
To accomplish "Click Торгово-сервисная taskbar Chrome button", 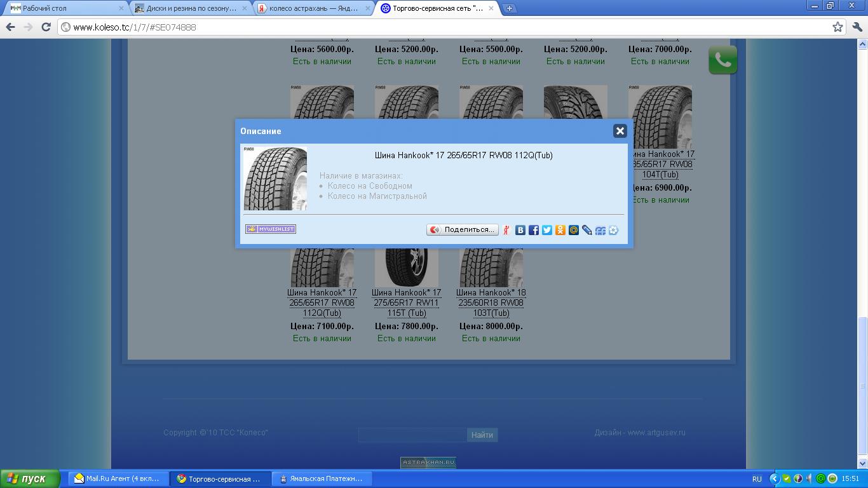I will pos(220,478).
